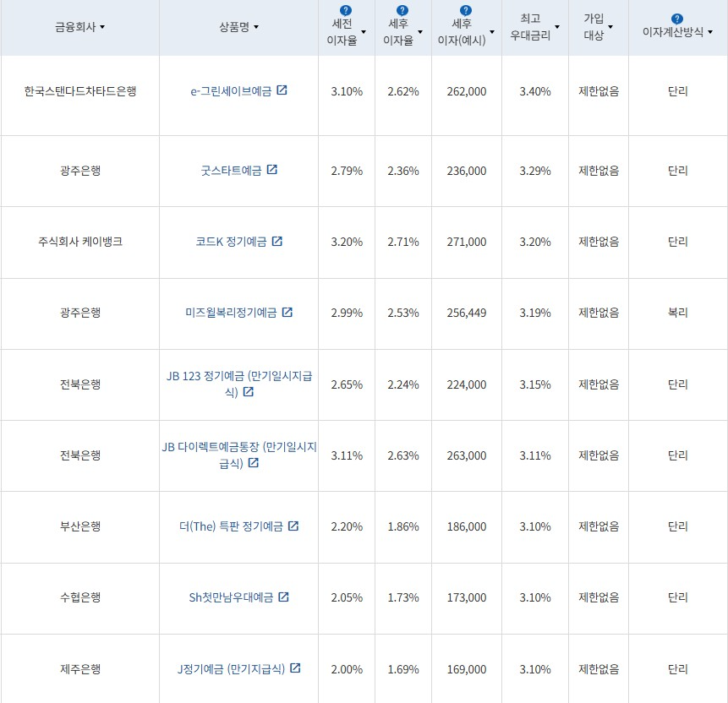
Task: Sort table using the 상품명 header arrow
Action: [258, 25]
